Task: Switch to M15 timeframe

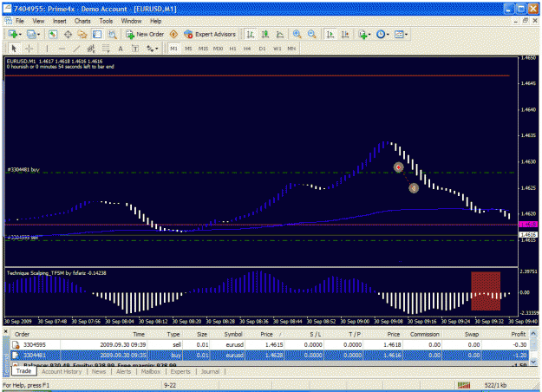Action: click(x=203, y=49)
